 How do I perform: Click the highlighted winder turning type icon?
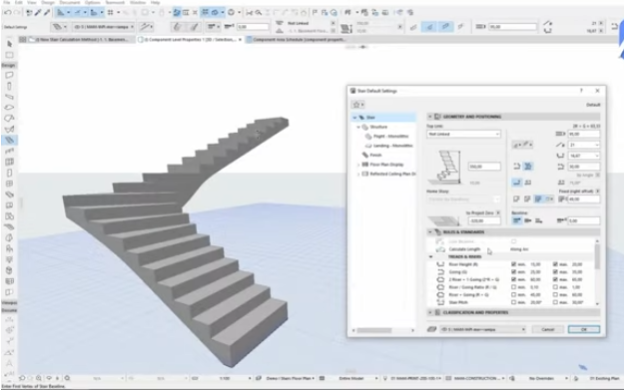(x=528, y=166)
